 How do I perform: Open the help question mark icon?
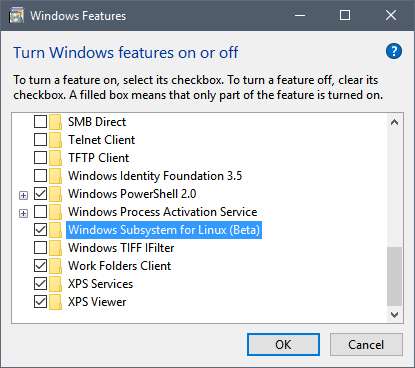[x=394, y=51]
